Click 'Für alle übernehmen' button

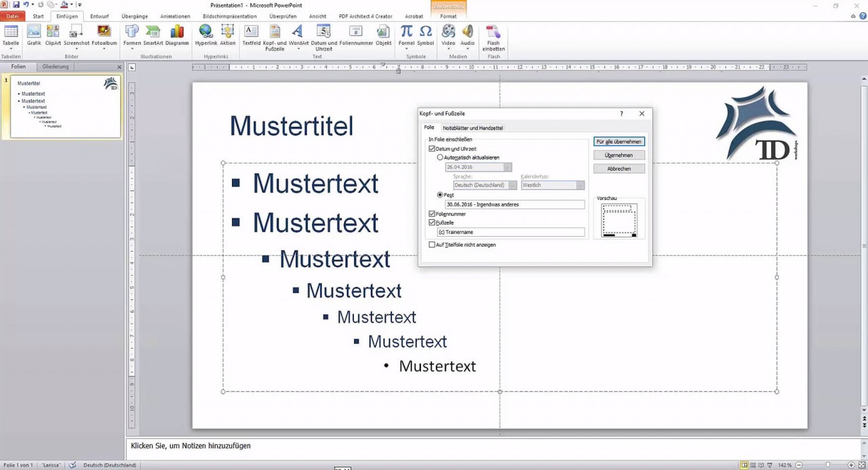[x=618, y=141]
